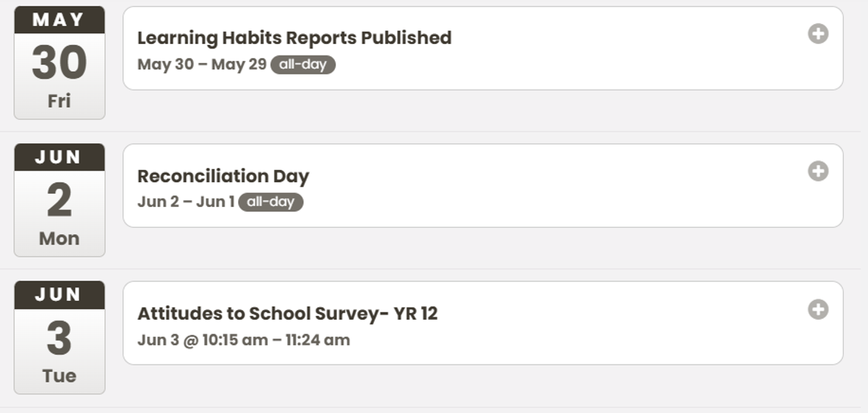Select the large 30 date number
The width and height of the screenshot is (868, 413).
coord(59,63)
